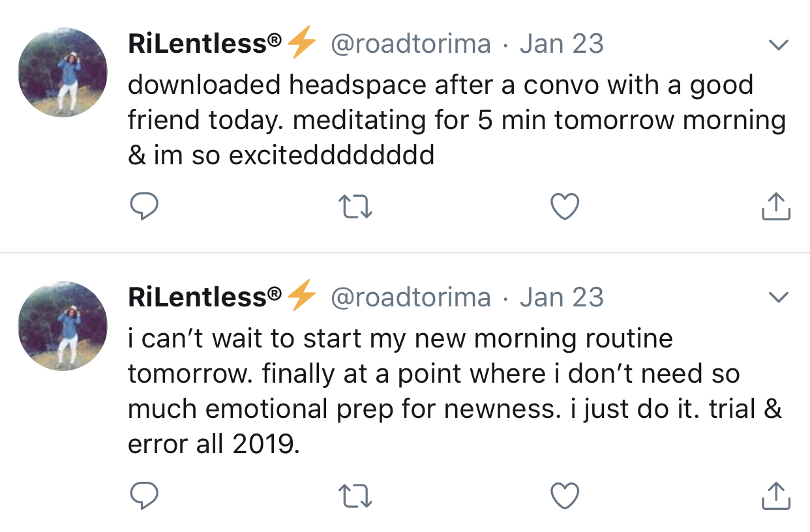Retweet the headspace meditation tweet

(x=355, y=207)
